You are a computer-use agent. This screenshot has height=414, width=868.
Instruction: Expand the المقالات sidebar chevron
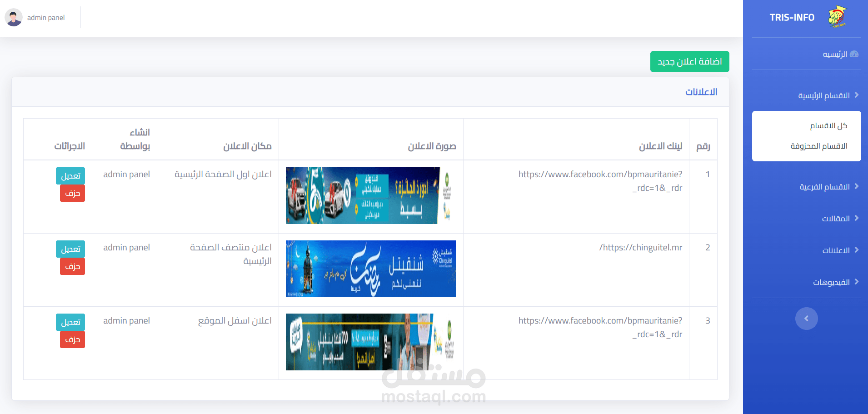click(857, 218)
